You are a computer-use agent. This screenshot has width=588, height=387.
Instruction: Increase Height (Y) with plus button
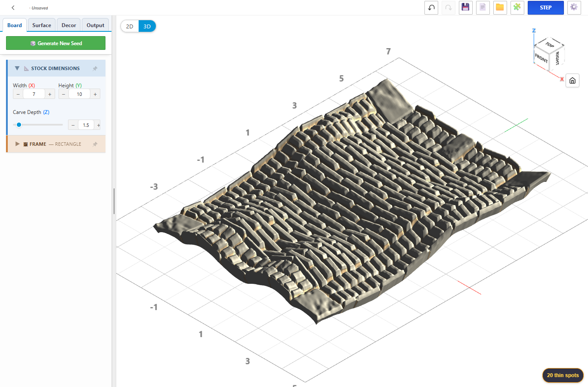pos(95,94)
